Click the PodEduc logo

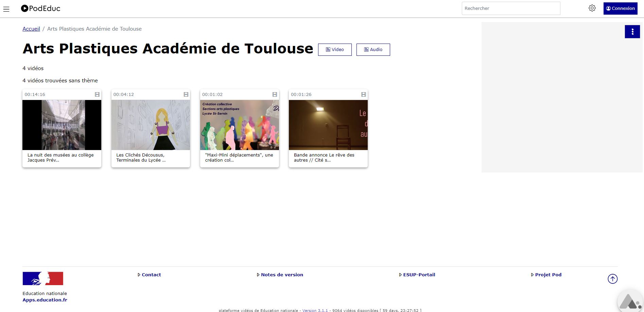40,9
